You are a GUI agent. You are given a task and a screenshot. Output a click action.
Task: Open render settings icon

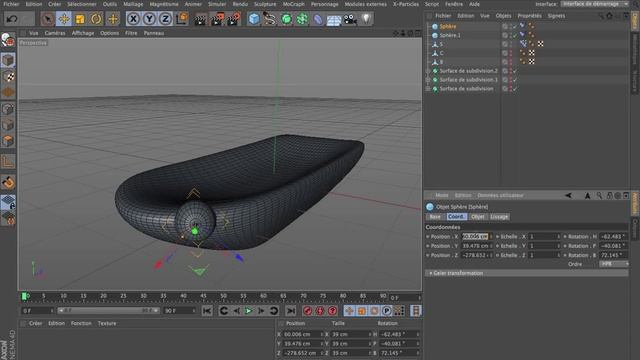pyautogui.click(x=233, y=19)
